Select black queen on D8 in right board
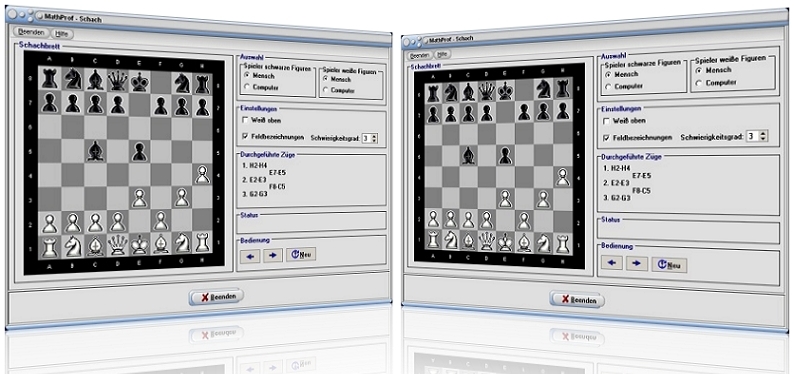The width and height of the screenshot is (794, 374). coord(487,91)
